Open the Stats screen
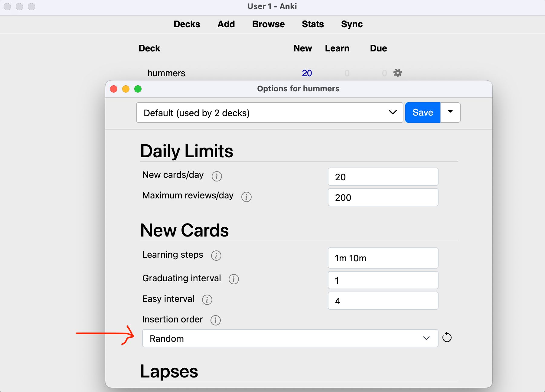The width and height of the screenshot is (545, 392). click(x=313, y=24)
